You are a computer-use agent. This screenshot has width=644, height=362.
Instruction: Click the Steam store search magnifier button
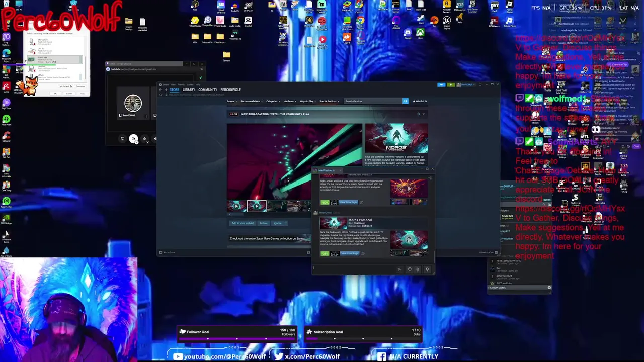coord(405,101)
